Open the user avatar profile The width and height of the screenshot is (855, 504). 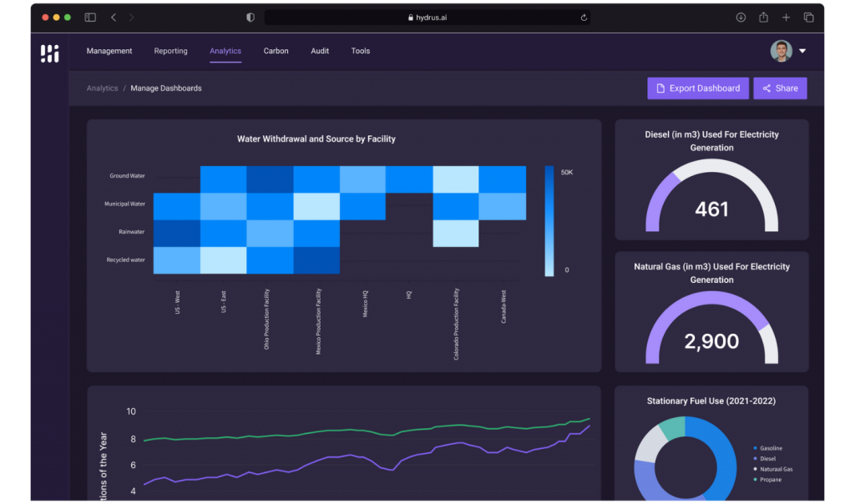click(781, 51)
